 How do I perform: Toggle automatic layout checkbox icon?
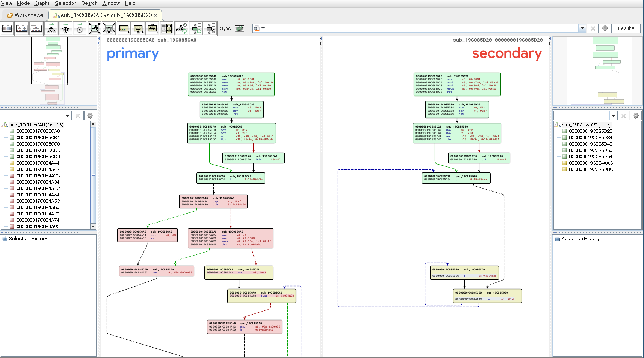pyautogui.click(x=182, y=28)
